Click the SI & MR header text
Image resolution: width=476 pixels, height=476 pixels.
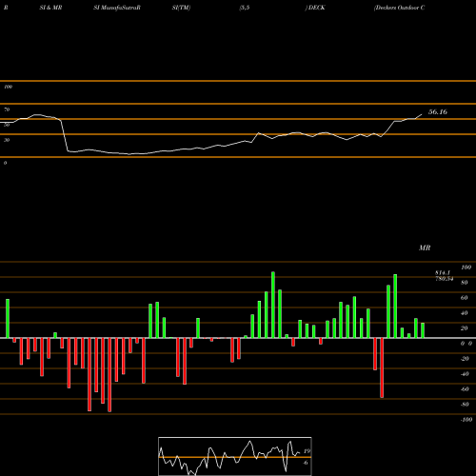click(x=50, y=8)
